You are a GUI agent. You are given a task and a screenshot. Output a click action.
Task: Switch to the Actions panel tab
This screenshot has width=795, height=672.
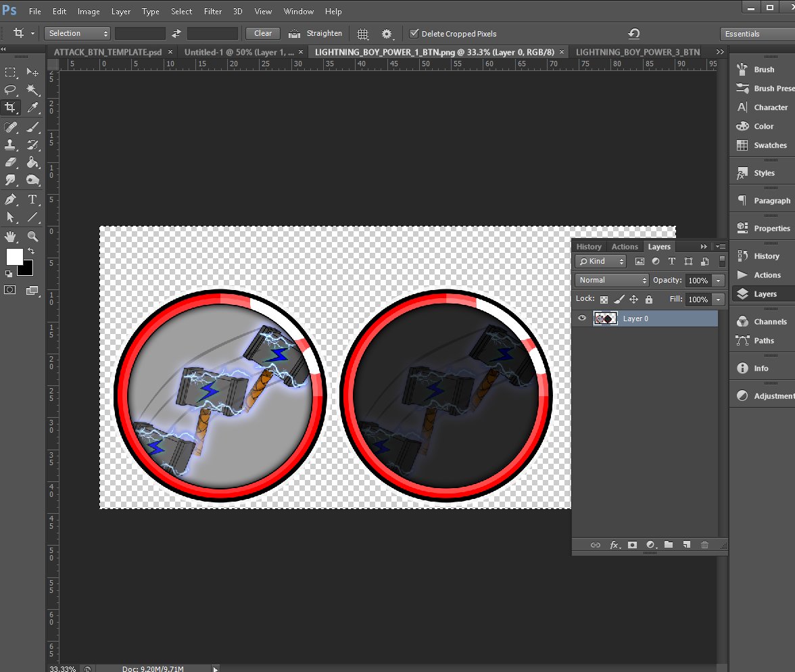tap(625, 247)
